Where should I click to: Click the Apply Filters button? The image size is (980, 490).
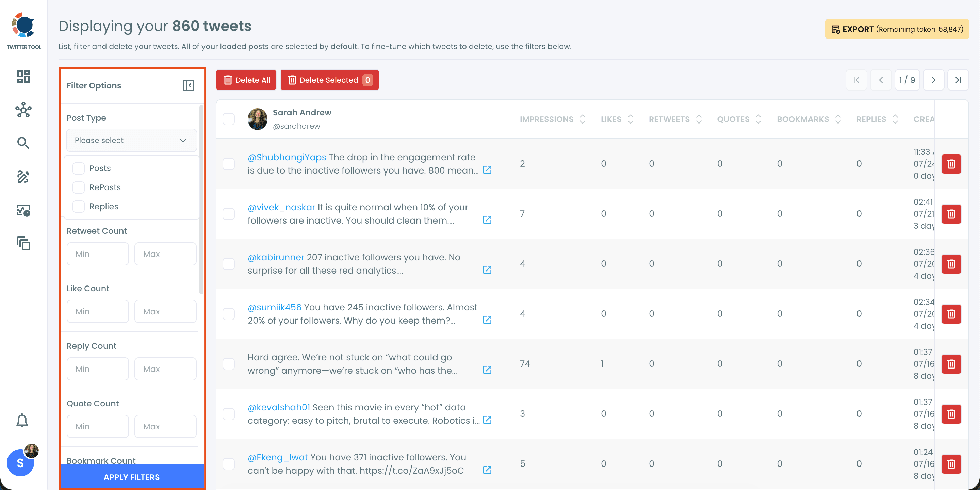pos(132,477)
